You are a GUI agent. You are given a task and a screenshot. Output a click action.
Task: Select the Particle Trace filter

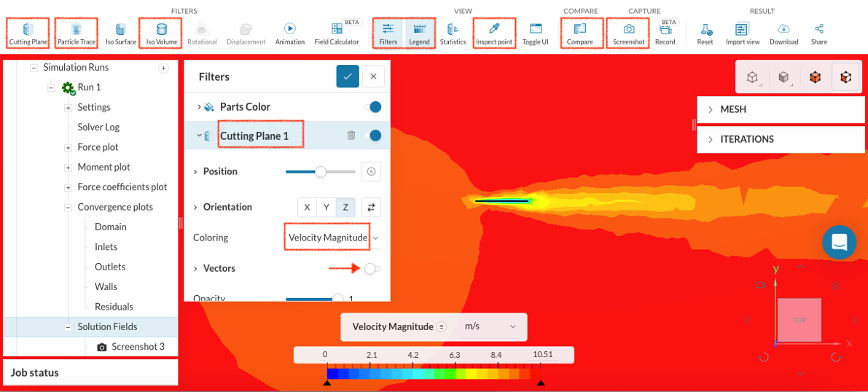76,33
